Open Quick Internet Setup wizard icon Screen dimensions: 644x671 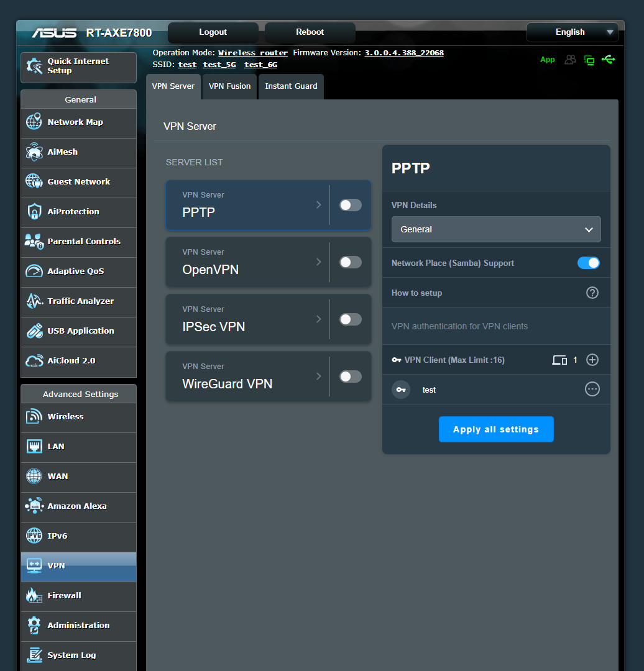tap(34, 66)
